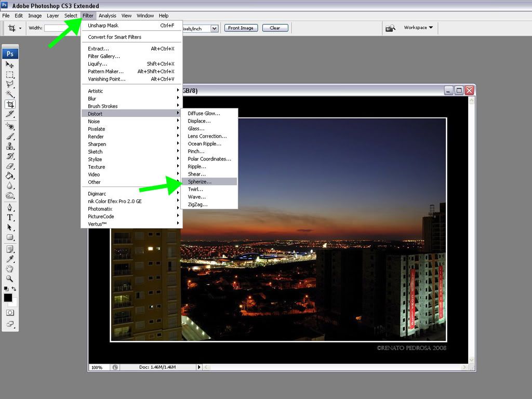This screenshot has width=532, height=399.
Task: Select the Horizontal Type tool
Action: coord(10,217)
